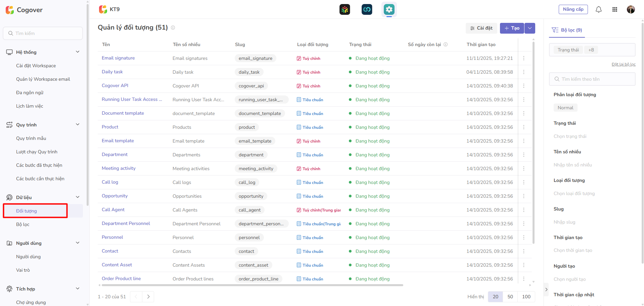Select Cài đặt Workspace in sidebar
Screen dimensions: 644x306
36,66
